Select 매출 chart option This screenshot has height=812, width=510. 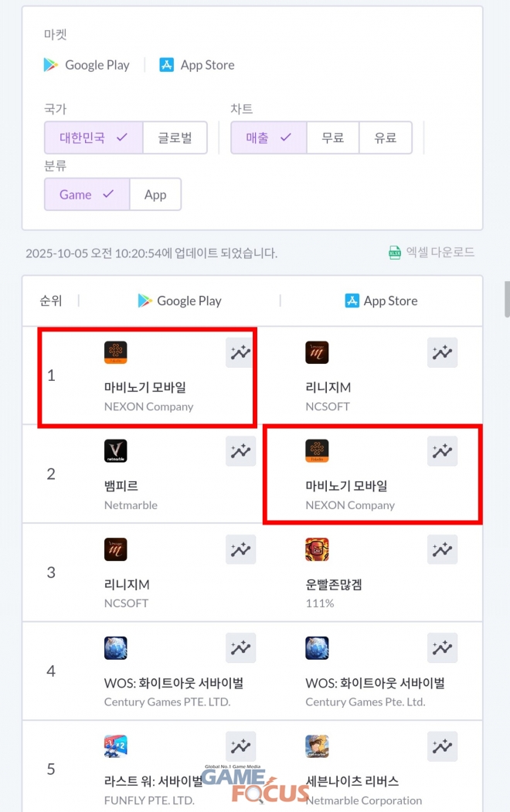tap(269, 138)
